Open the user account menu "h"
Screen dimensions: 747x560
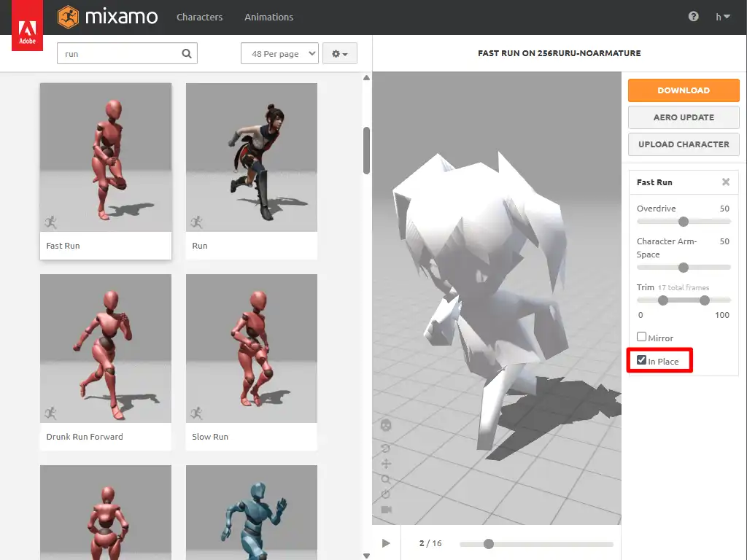click(722, 17)
